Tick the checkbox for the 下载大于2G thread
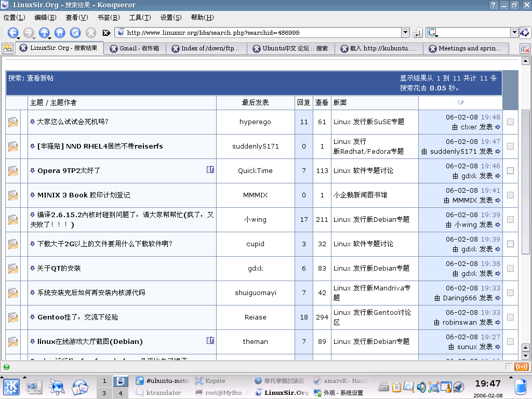The image size is (532, 399). pyautogui.click(x=510, y=244)
